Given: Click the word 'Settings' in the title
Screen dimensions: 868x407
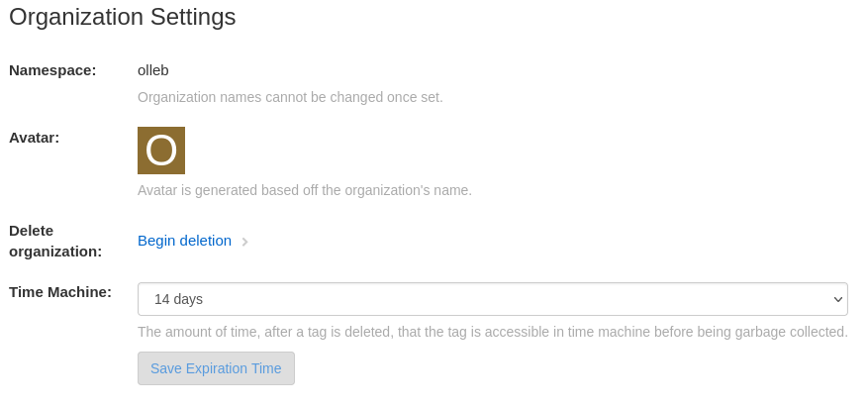Looking at the screenshot, I should 190,17.
